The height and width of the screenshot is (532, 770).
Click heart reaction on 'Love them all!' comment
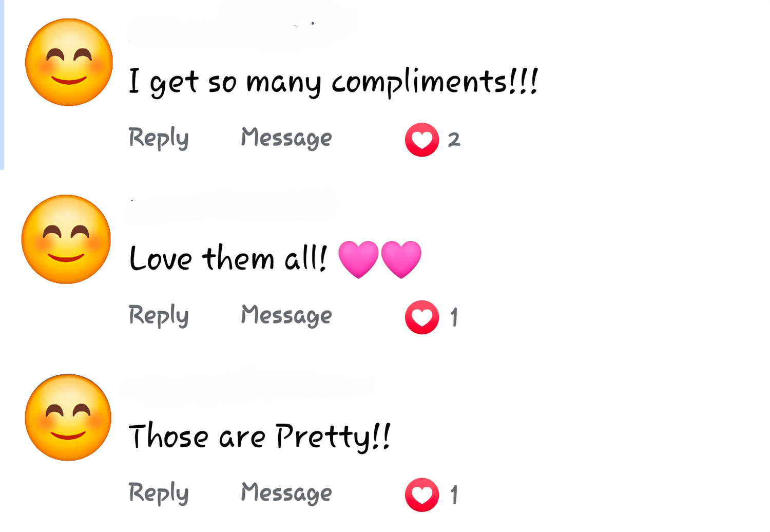click(422, 317)
